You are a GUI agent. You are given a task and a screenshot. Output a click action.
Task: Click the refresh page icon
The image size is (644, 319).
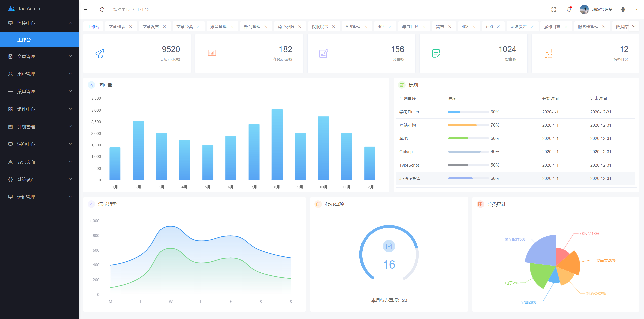[x=102, y=10]
